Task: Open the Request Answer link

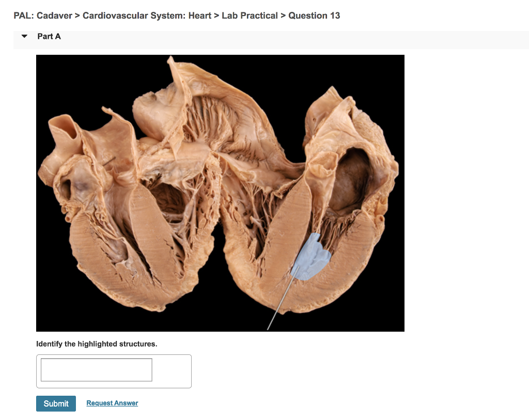Action: coord(112,403)
